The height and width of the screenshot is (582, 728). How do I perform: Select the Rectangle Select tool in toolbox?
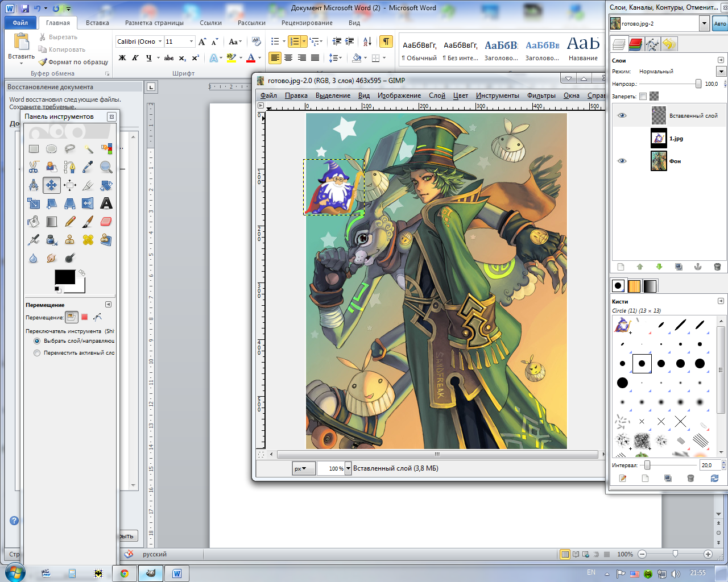point(34,149)
